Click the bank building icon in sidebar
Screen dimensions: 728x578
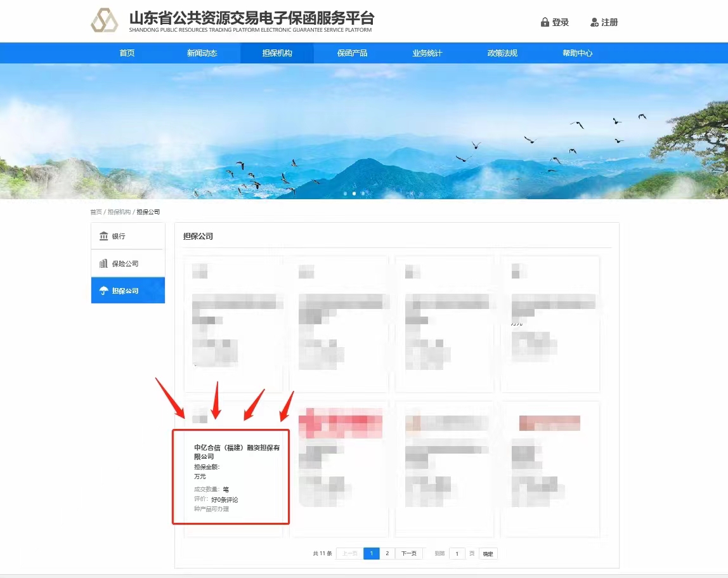coord(103,236)
